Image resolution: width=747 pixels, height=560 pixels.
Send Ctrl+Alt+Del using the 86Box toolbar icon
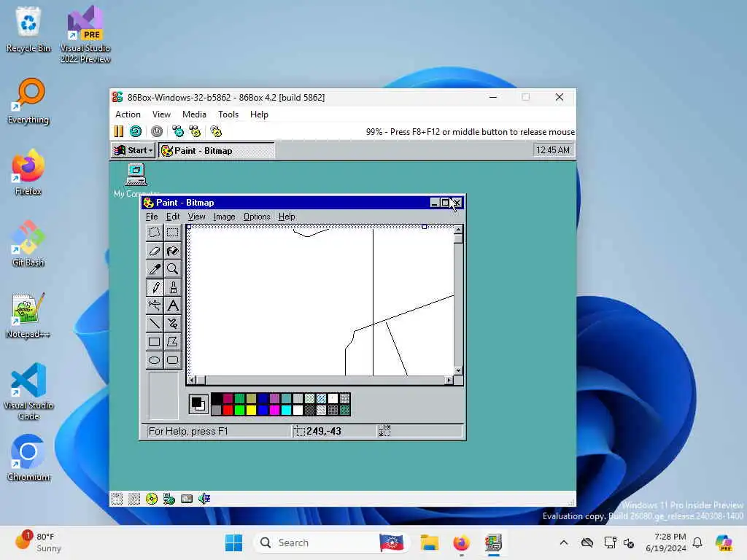tap(178, 131)
